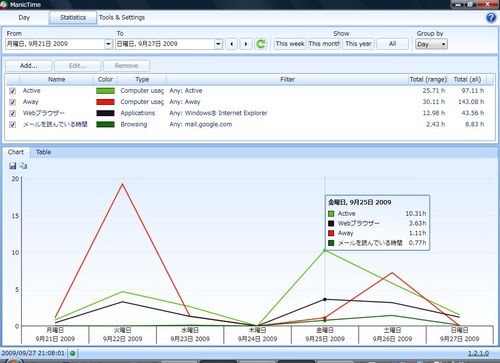Click the black Webブラウザー color swatch
This screenshot has width=500, height=363.
pyautogui.click(x=105, y=113)
